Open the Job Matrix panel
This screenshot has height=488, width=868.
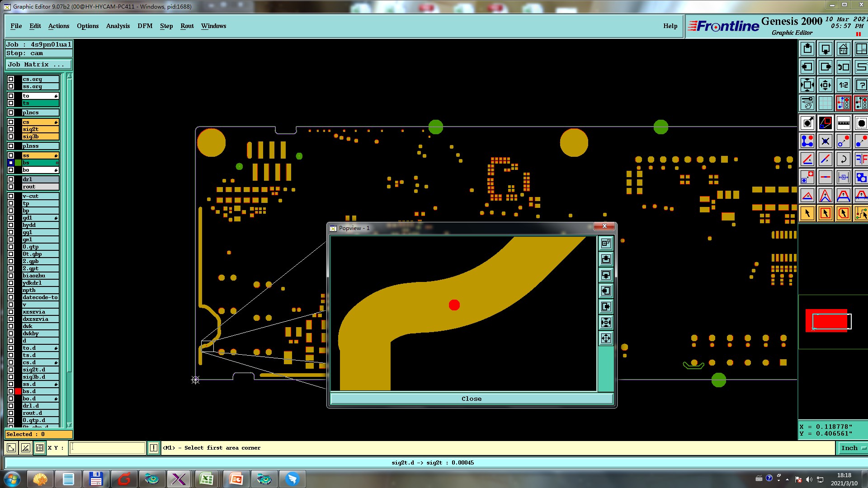(x=38, y=65)
